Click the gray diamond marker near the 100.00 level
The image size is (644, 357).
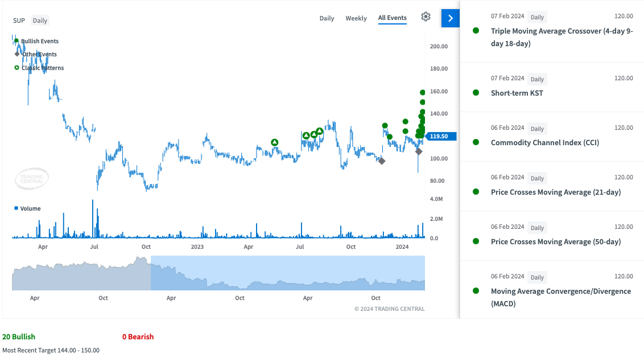382,161
